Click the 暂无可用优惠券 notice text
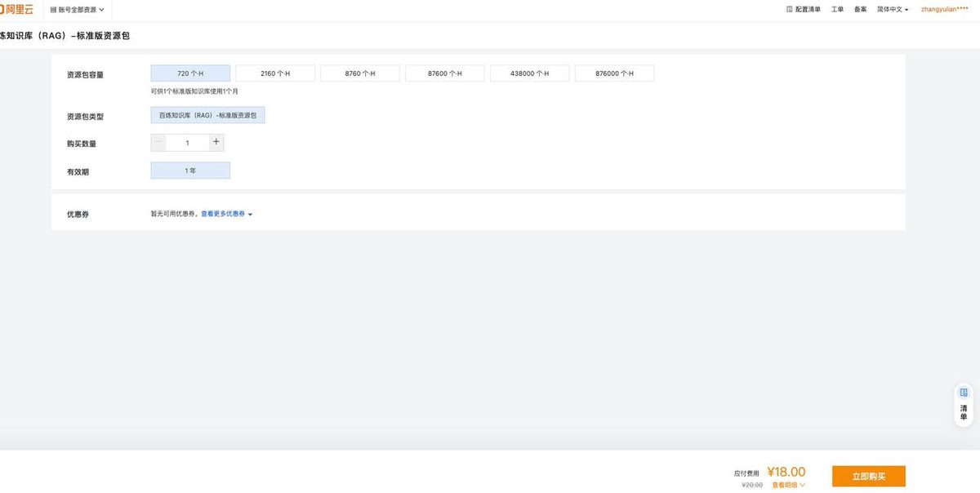Viewport: 980px width, 493px height. [175, 214]
